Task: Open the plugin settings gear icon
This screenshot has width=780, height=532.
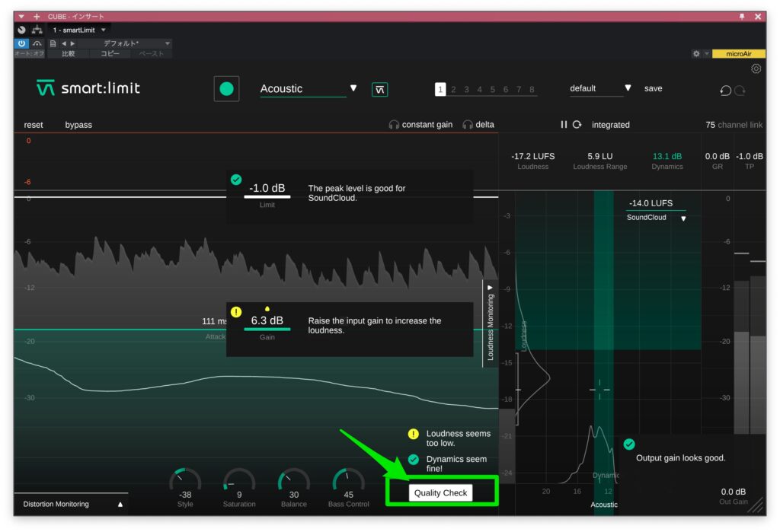Action: coord(756,68)
